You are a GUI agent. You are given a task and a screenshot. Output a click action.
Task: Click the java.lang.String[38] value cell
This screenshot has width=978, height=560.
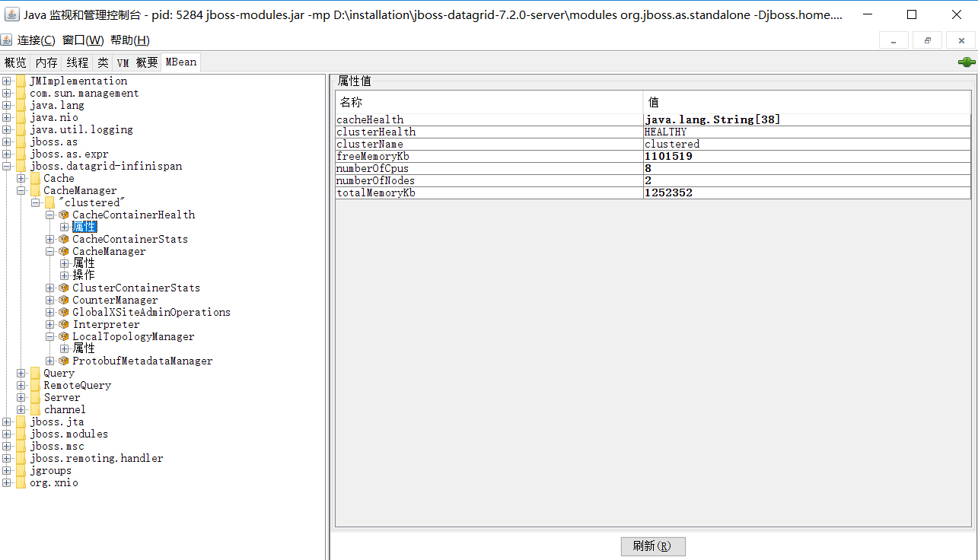pos(807,120)
